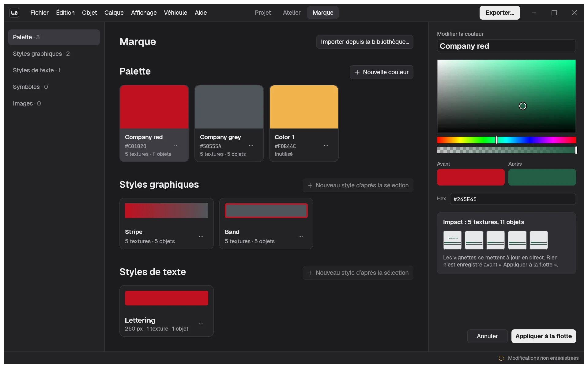Click the first impact texture thumbnail
The height and width of the screenshot is (368, 588).
(452, 240)
